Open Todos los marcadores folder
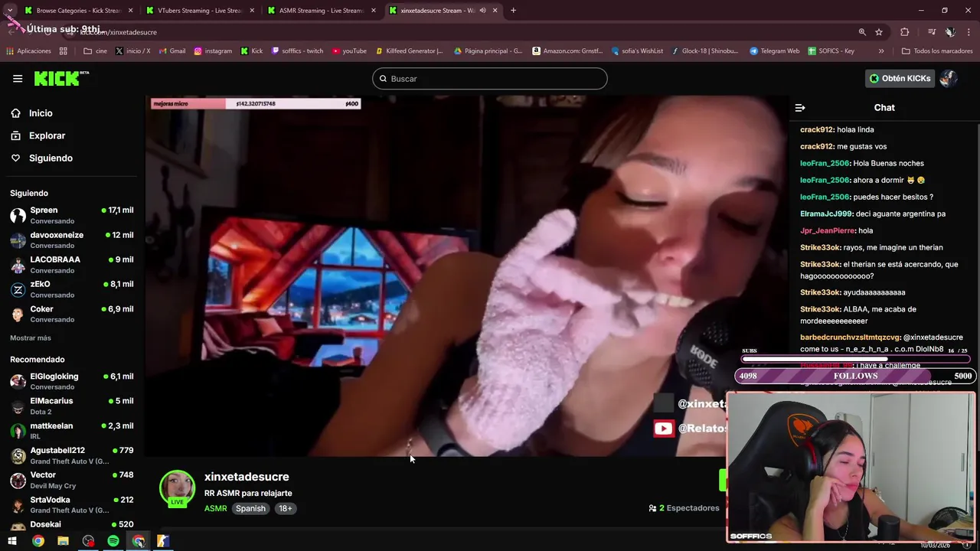Viewport: 980px width, 551px height. point(937,51)
